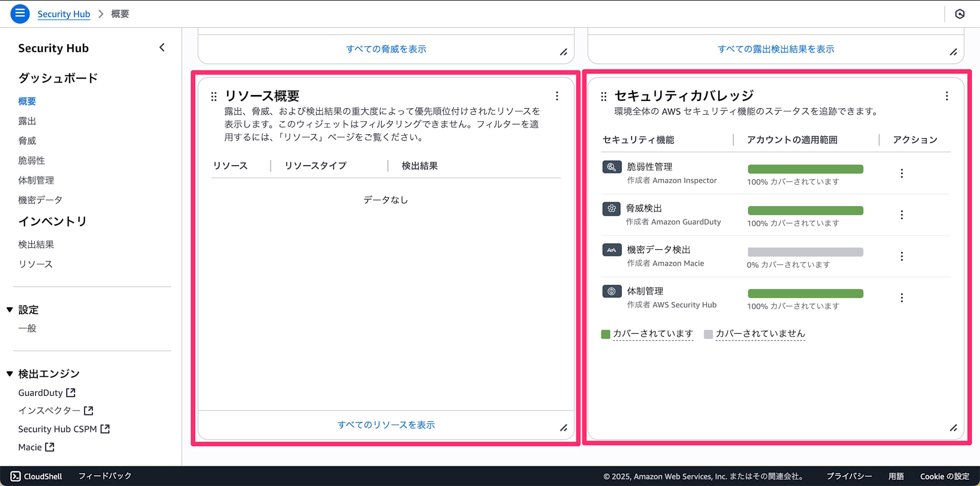Open Cookie の設定
This screenshot has width=980, height=486.
coord(945,476)
